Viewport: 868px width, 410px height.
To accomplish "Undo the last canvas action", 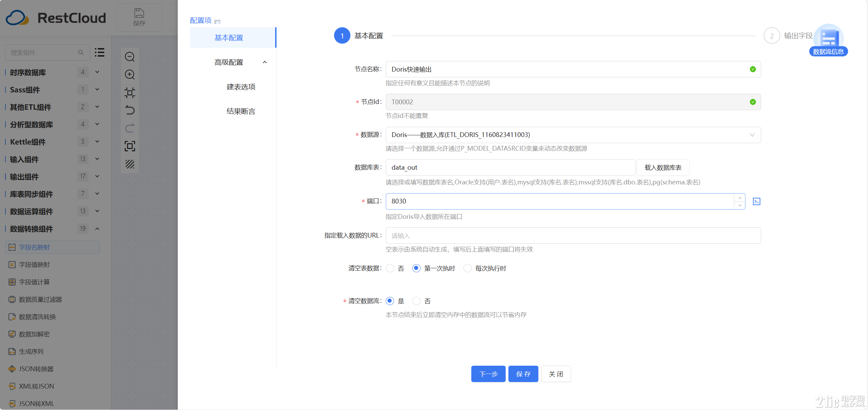I will [x=130, y=110].
